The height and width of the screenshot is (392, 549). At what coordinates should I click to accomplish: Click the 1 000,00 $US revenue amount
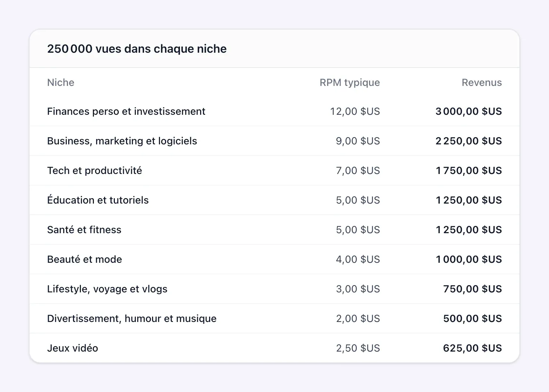tap(469, 259)
